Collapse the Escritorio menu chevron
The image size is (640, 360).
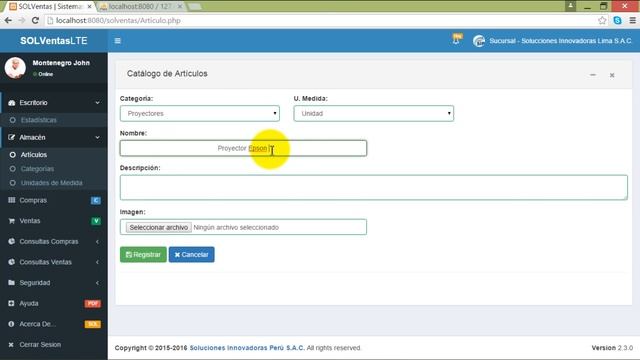98,103
